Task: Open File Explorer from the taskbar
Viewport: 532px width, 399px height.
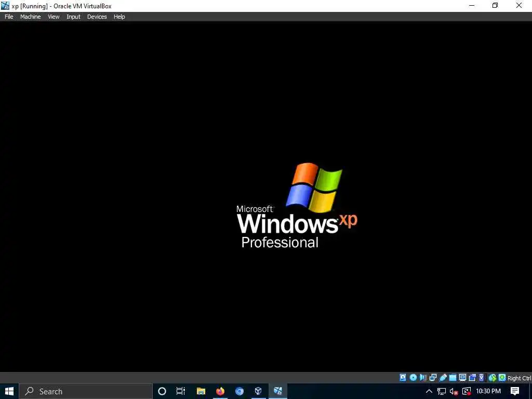Action: 201,391
